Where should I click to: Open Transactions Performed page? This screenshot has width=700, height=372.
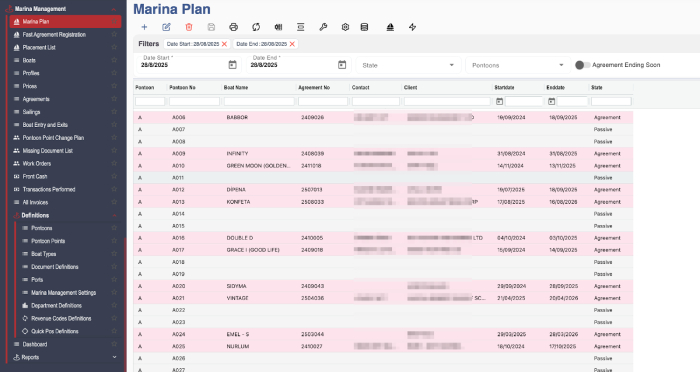pyautogui.click(x=49, y=189)
